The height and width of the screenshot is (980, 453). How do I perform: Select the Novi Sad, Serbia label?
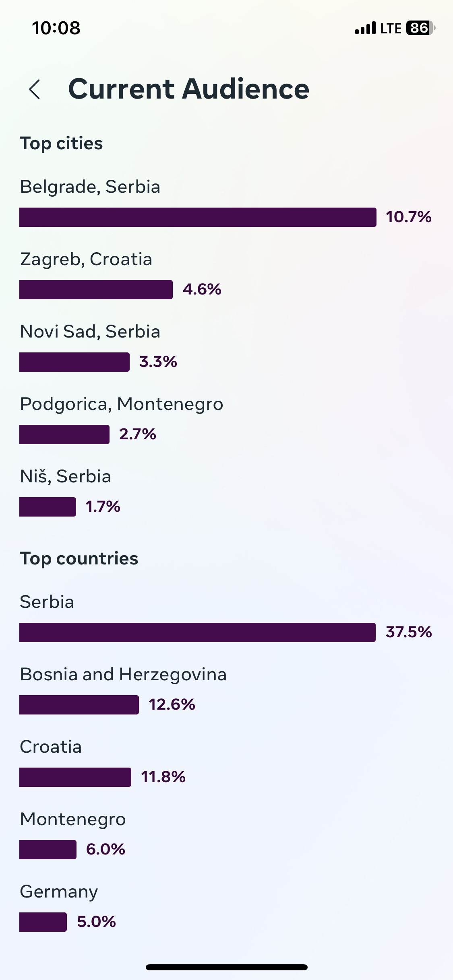[90, 332]
